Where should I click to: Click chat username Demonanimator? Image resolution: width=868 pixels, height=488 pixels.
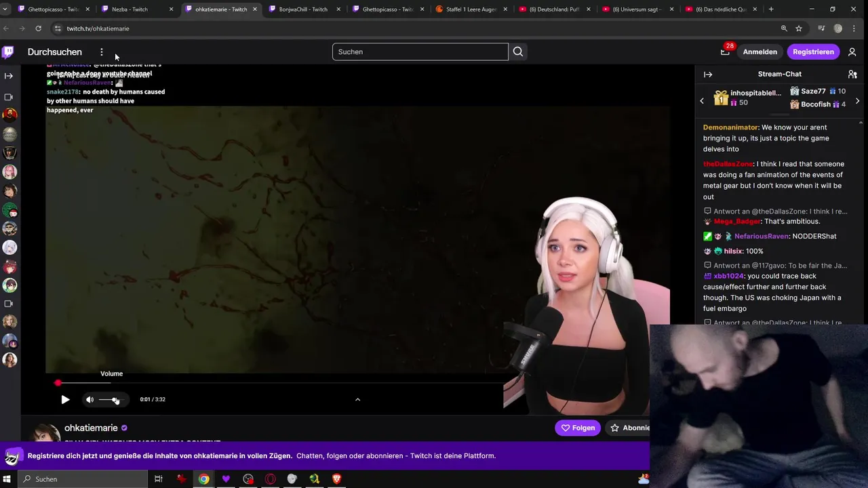pyautogui.click(x=731, y=127)
